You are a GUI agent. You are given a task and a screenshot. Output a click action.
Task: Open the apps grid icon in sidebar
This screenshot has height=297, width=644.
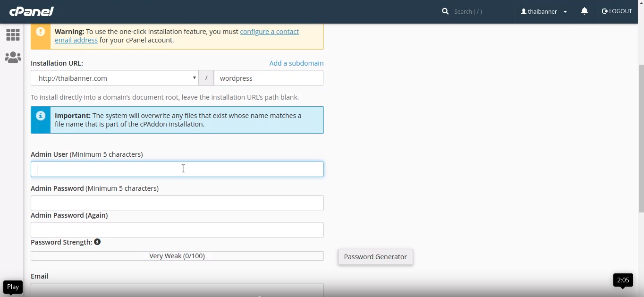(x=13, y=34)
